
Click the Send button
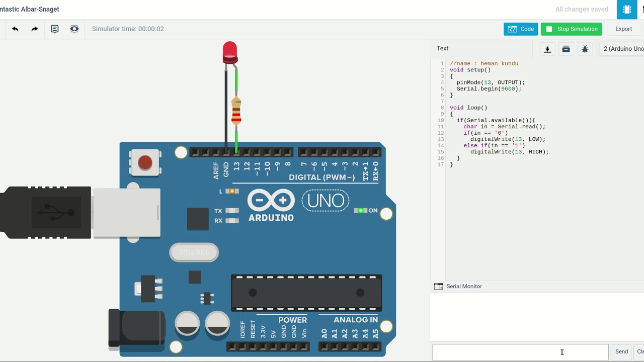[621, 352]
